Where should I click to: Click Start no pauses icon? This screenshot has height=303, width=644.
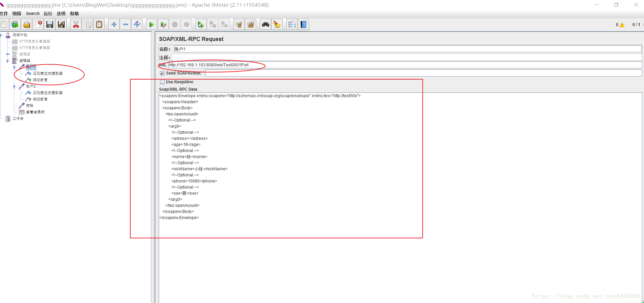163,24
